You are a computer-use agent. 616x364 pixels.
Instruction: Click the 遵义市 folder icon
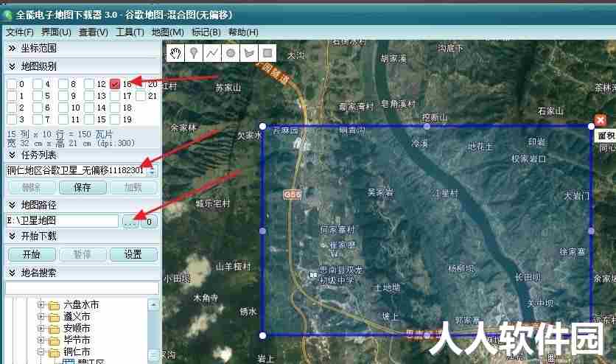coord(54,317)
